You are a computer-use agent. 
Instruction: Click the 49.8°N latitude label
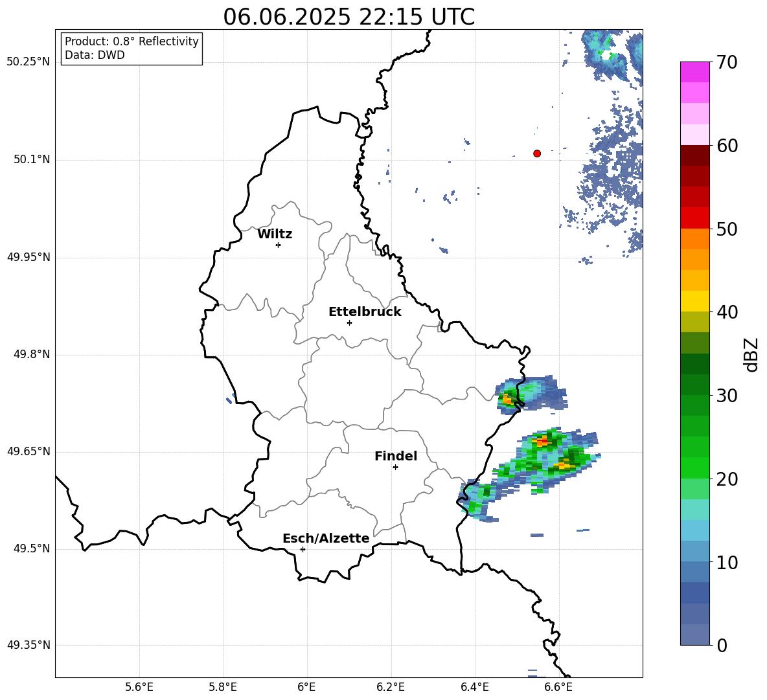(x=32, y=354)
